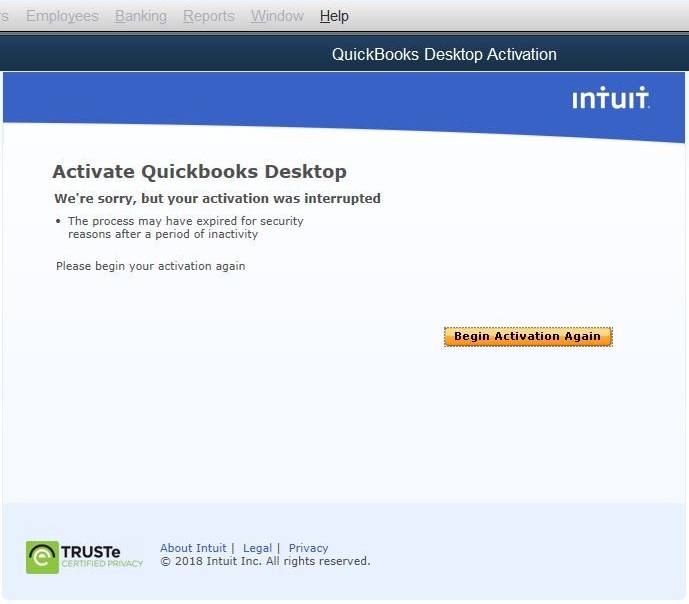Click the TRUSTe Certified Privacy badge

pyautogui.click(x=84, y=557)
